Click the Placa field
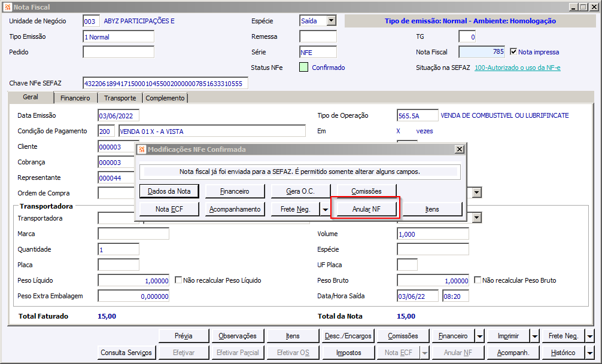602x364 pixels. [x=118, y=265]
